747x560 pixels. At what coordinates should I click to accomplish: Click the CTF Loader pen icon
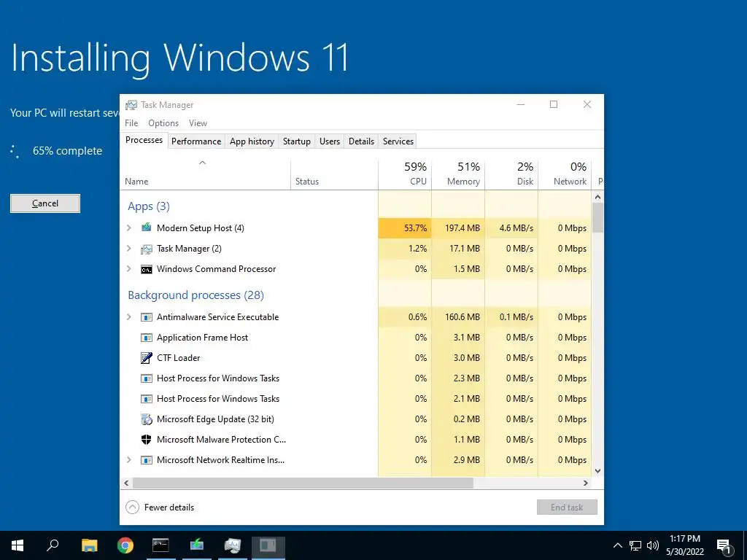pos(146,357)
